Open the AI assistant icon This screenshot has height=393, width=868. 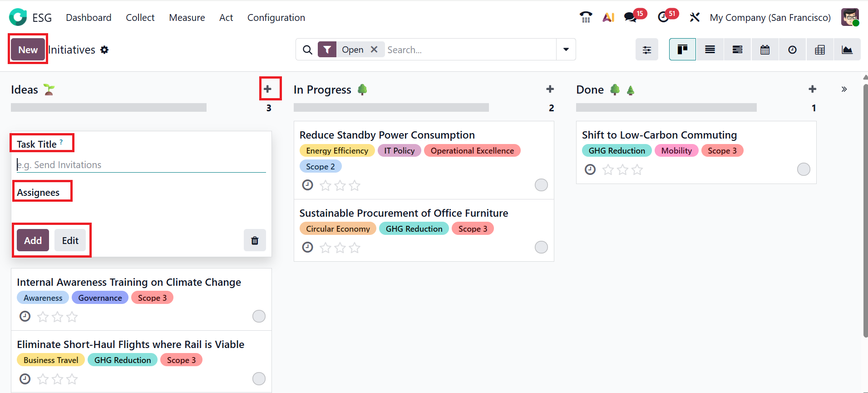(x=608, y=17)
